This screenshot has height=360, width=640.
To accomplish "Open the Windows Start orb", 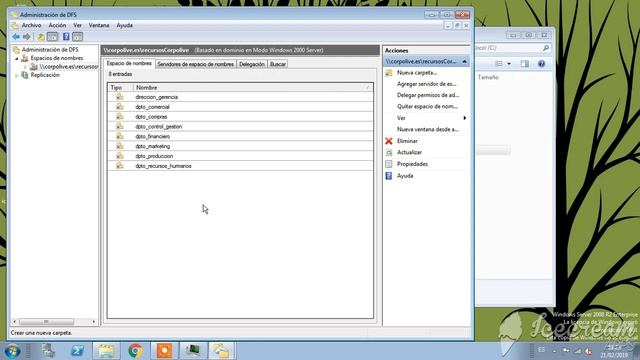I will [12, 351].
